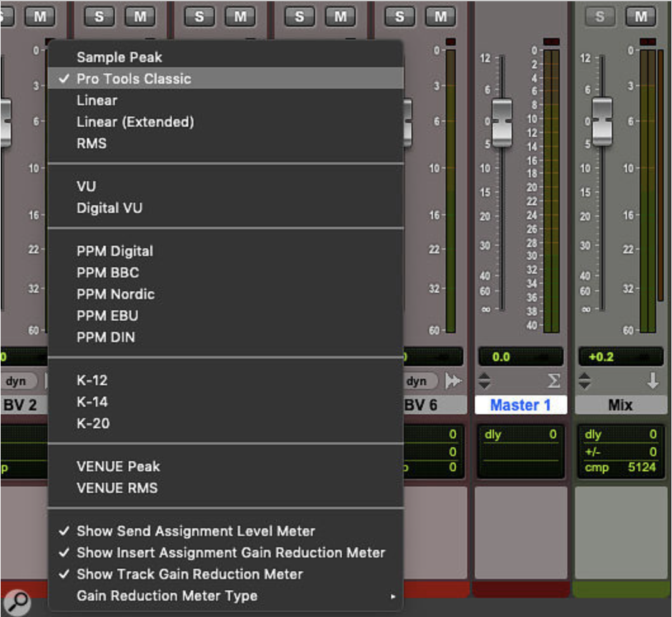Choose K-20 meter type

click(226, 423)
